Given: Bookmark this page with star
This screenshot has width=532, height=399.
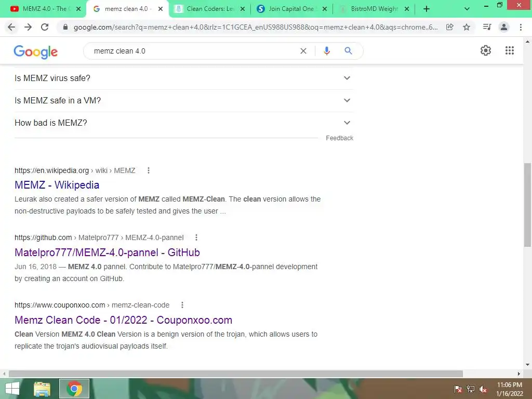Looking at the screenshot, I should 467,27.
